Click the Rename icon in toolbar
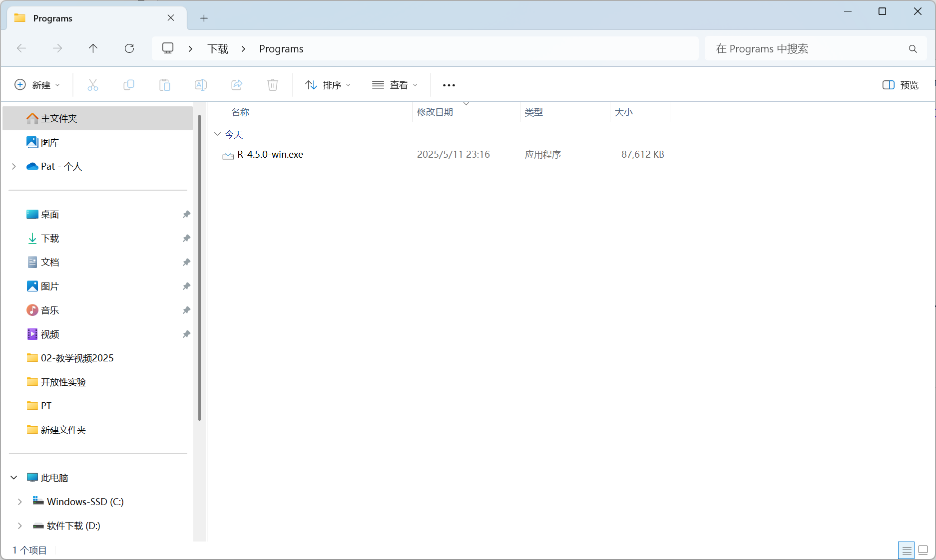The height and width of the screenshot is (560, 936). point(201,85)
